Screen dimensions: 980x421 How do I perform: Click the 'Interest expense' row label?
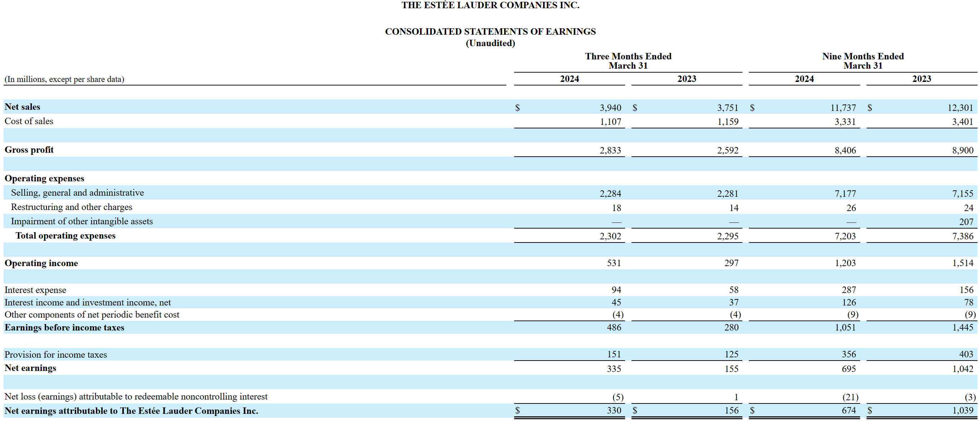[x=35, y=290]
